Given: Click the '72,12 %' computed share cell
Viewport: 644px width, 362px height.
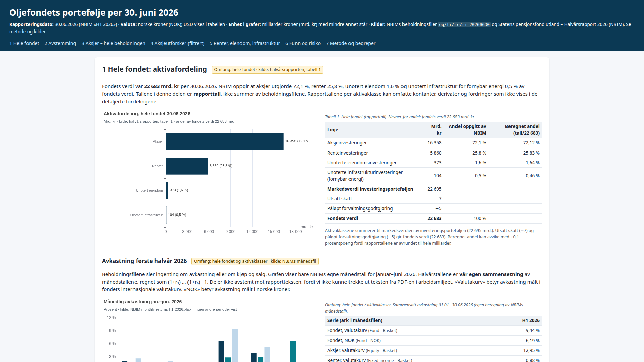Looking at the screenshot, I should click(x=531, y=143).
